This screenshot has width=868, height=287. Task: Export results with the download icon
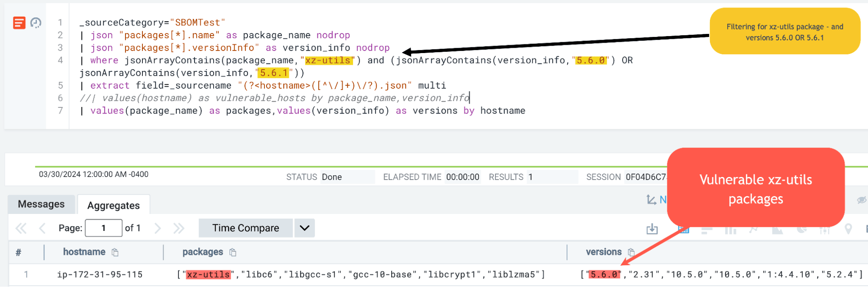(652, 229)
